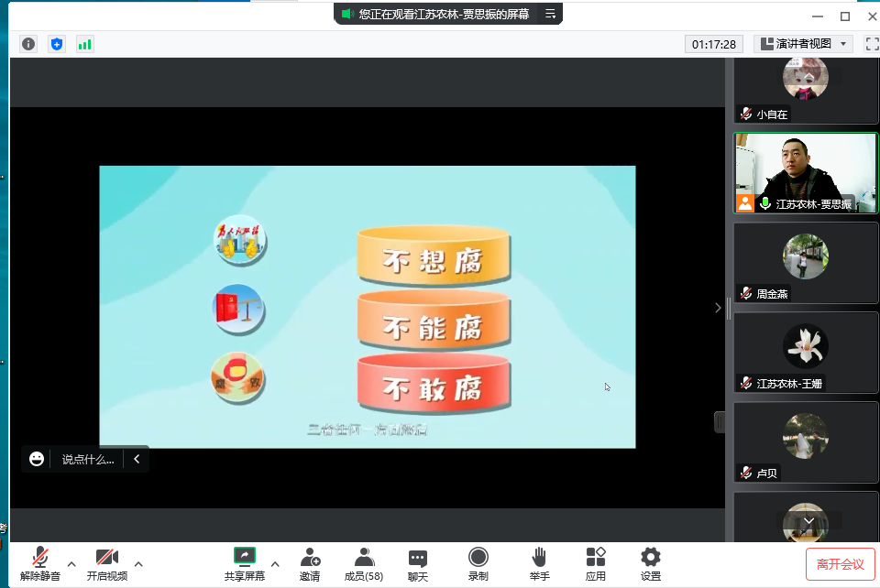Click the 说点什么... message input
Image resolution: width=880 pixels, height=588 pixels.
pyautogui.click(x=88, y=460)
